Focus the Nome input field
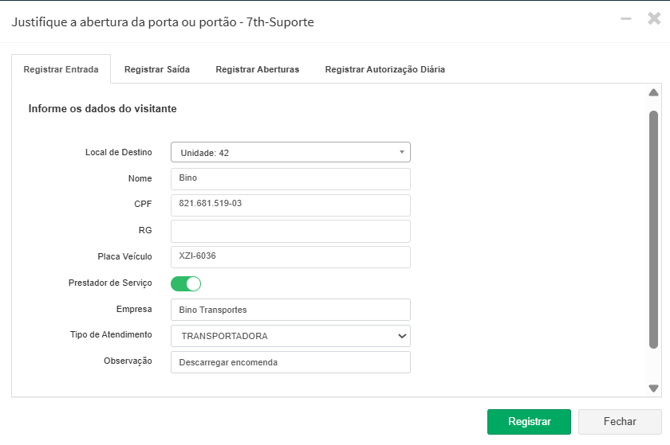670x445 pixels. click(x=290, y=178)
